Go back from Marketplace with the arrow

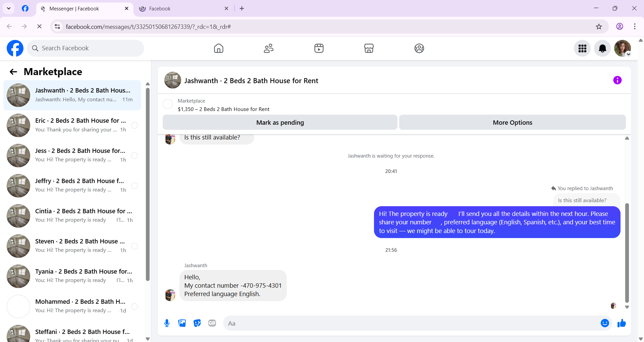(13, 72)
